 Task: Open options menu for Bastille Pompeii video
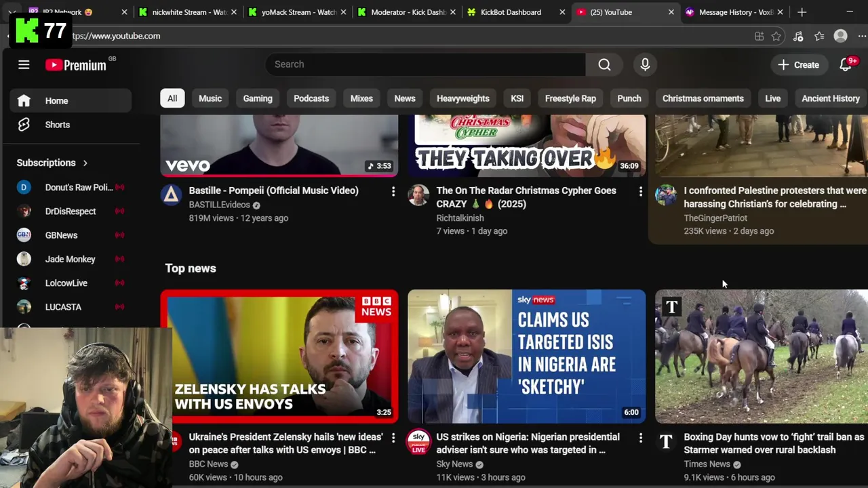click(393, 192)
